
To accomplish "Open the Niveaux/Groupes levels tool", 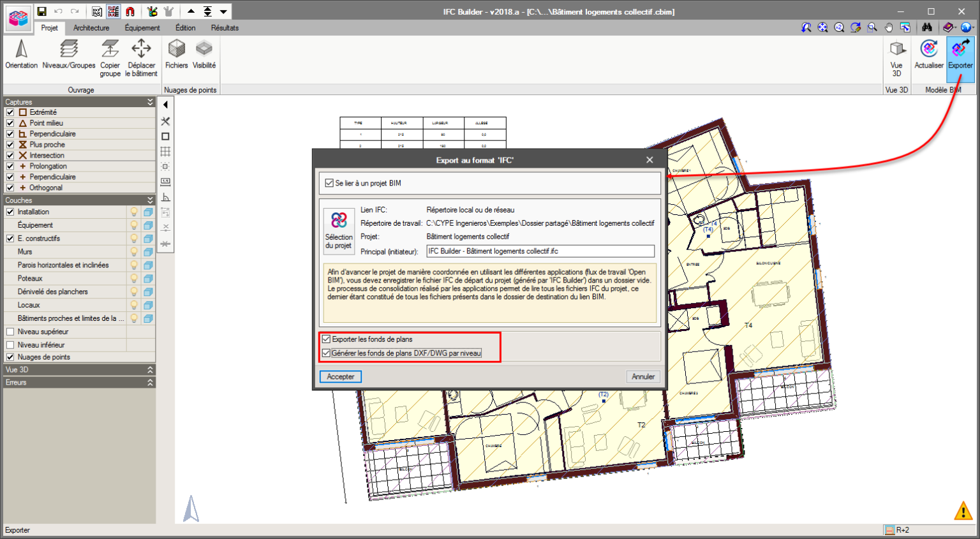I will [69, 55].
